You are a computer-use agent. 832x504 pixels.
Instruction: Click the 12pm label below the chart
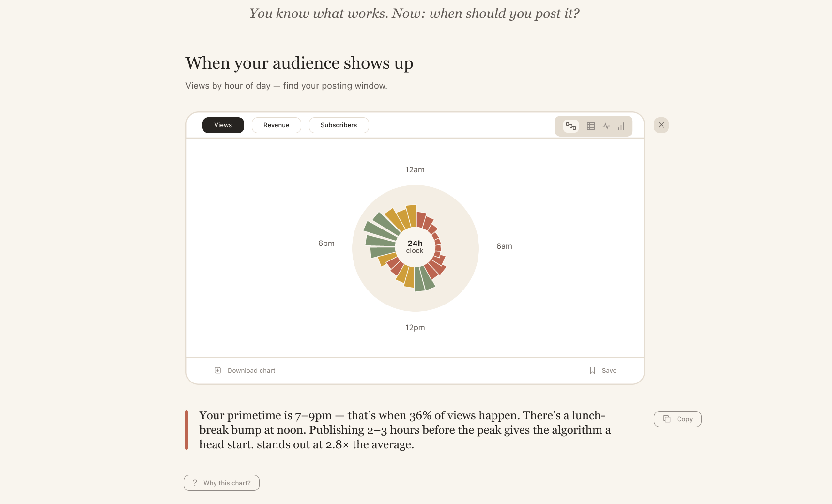click(415, 327)
